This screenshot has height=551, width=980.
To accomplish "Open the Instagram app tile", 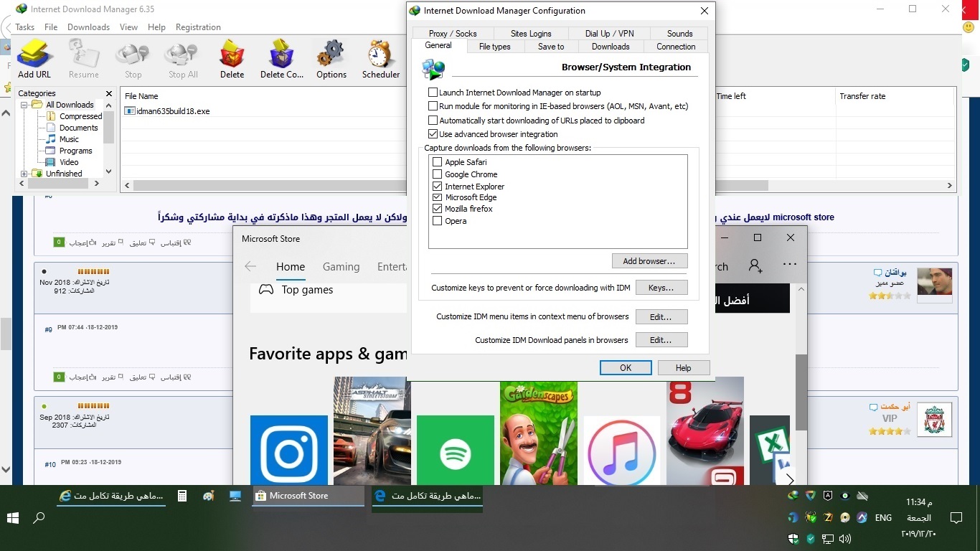I will tap(289, 450).
